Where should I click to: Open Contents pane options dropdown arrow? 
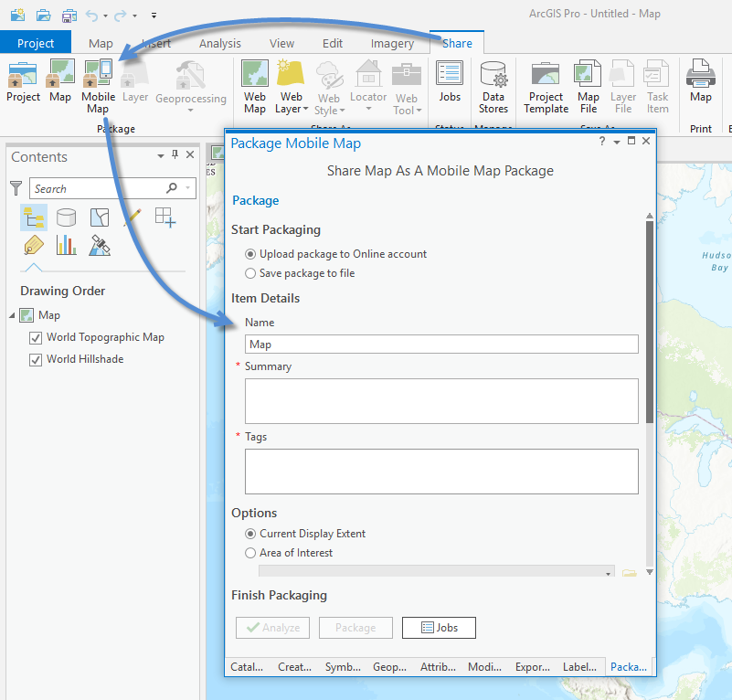pyautogui.click(x=161, y=155)
